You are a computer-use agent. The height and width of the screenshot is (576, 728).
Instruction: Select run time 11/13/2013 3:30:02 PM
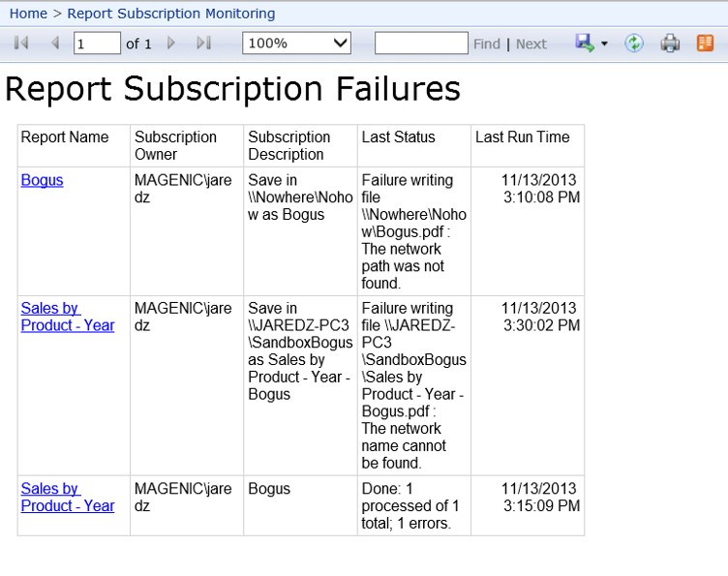541,317
